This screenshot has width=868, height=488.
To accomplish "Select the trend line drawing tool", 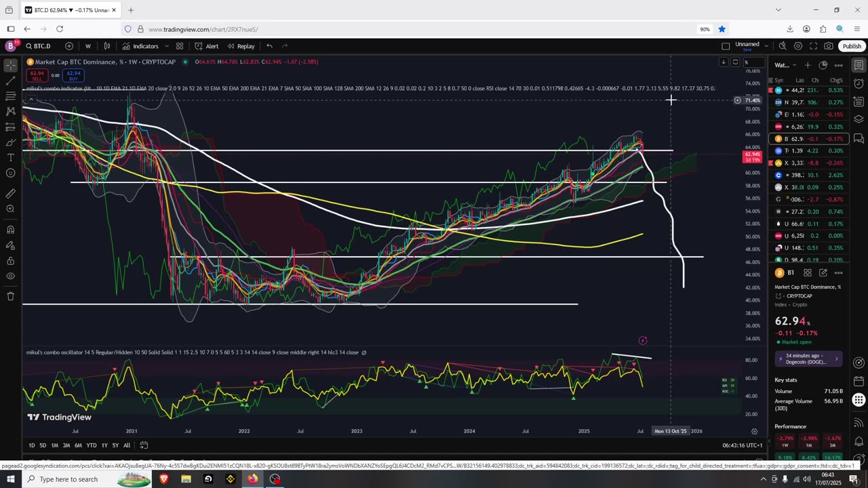I will pyautogui.click(x=10, y=81).
